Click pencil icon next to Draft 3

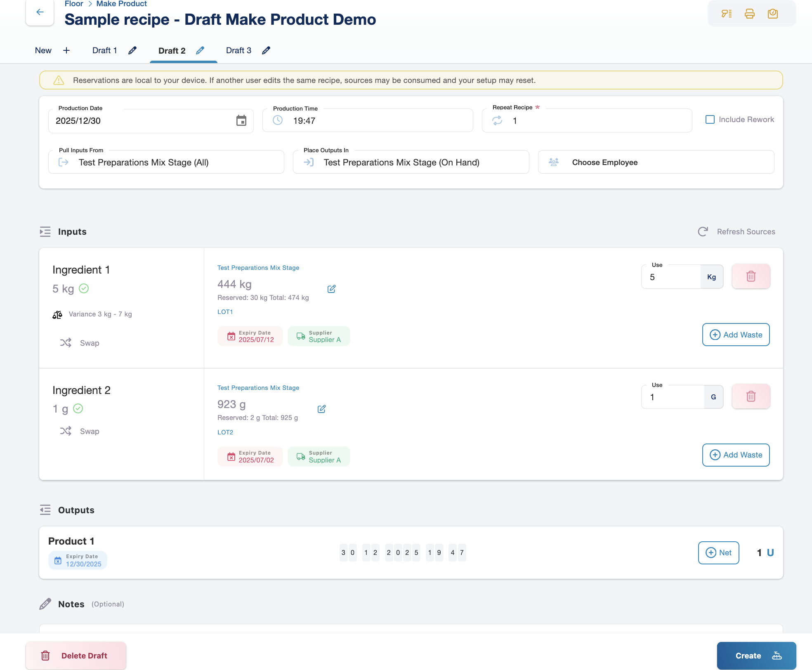click(266, 50)
